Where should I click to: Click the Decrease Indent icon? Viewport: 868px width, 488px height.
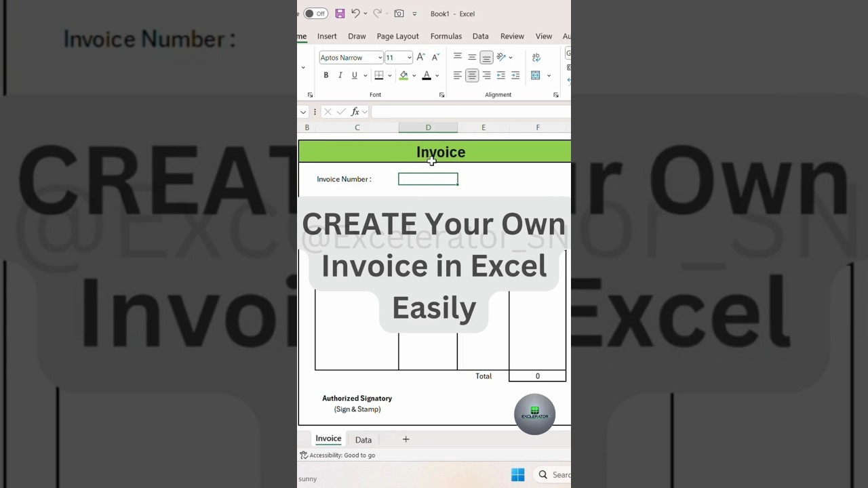pos(501,75)
